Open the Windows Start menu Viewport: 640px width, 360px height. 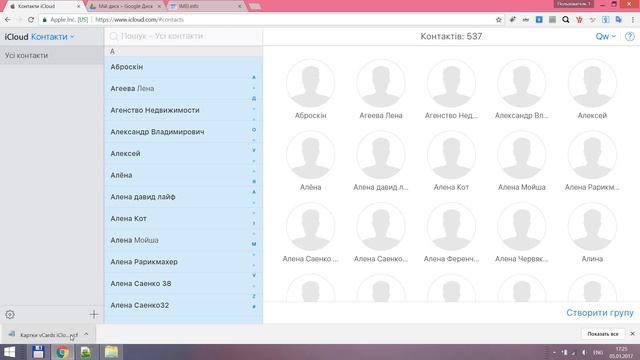9,352
